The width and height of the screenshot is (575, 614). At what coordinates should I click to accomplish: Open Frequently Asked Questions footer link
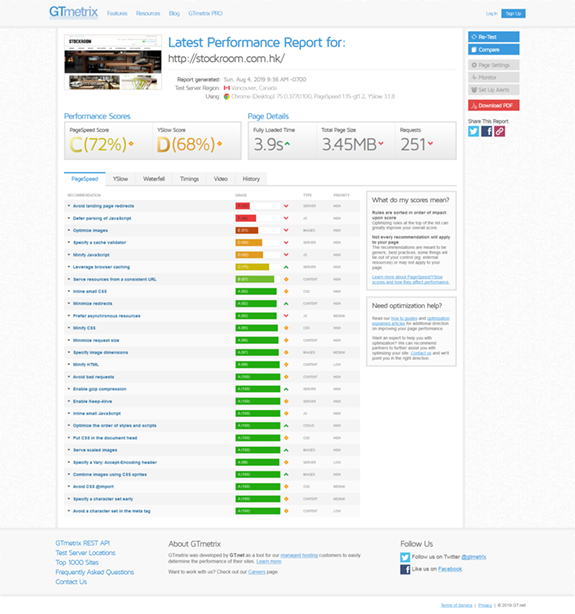pos(94,572)
